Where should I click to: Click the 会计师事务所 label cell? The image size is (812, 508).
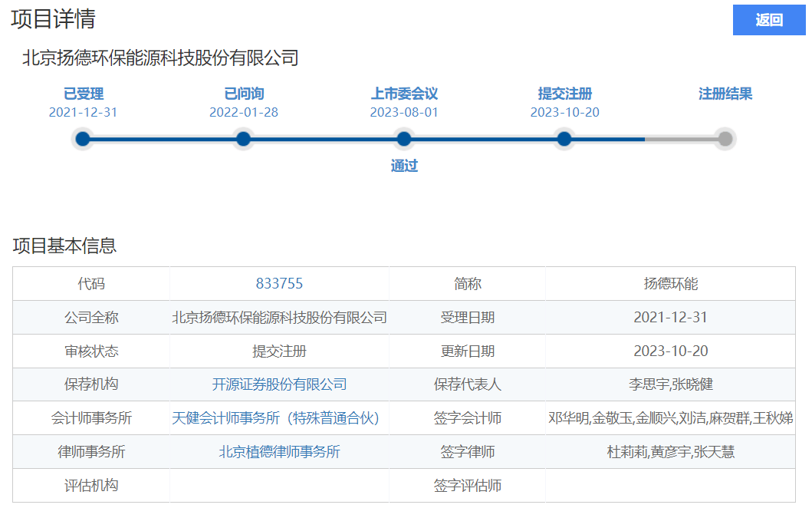coord(91,417)
